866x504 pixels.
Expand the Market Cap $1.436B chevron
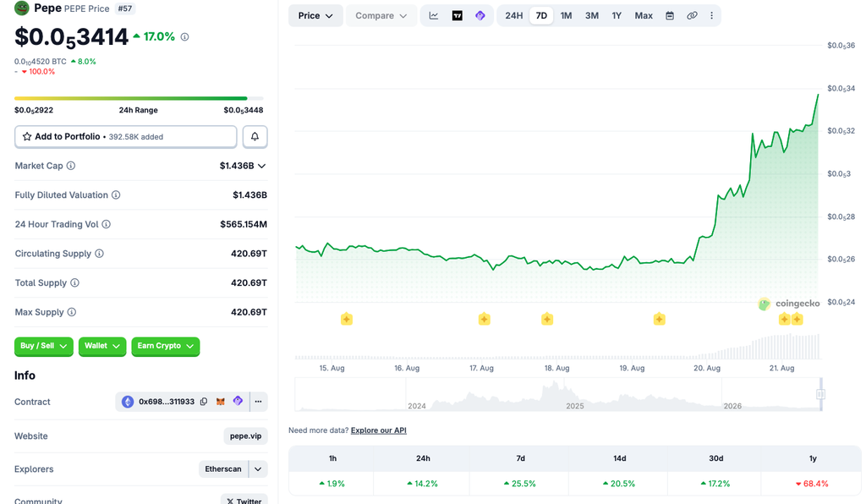(x=262, y=166)
